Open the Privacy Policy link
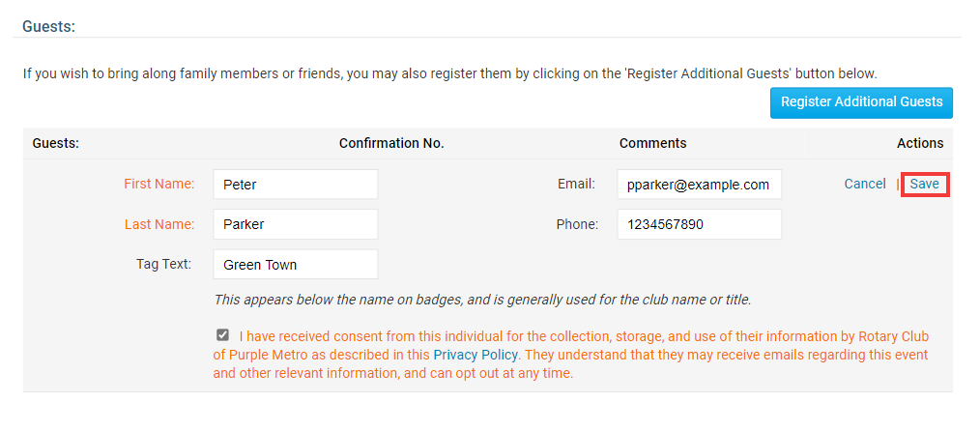Viewport: 980px width, 431px height. [x=476, y=355]
